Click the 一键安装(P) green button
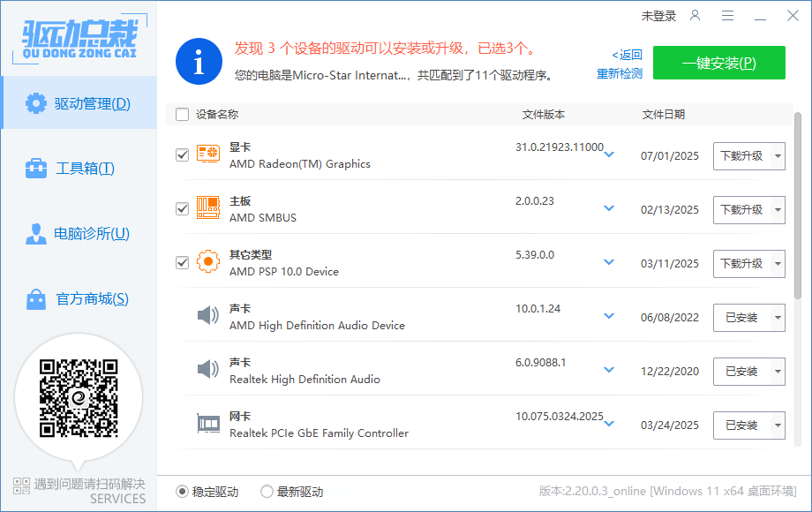Screen dimensions: 812x512 (x=718, y=63)
